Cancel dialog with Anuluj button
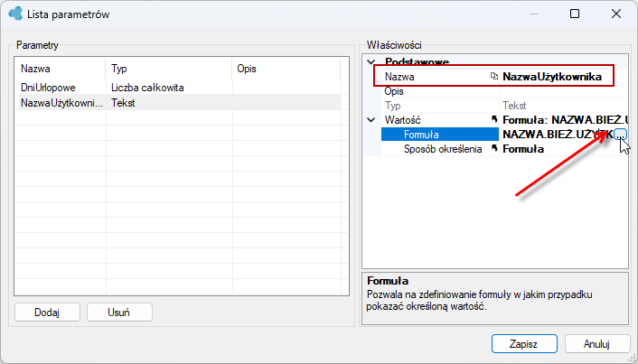 597,344
